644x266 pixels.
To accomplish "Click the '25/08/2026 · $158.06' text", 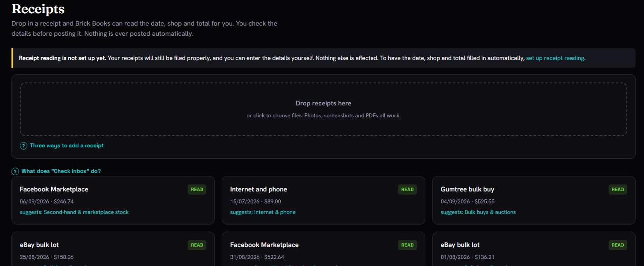I will (x=47, y=257).
